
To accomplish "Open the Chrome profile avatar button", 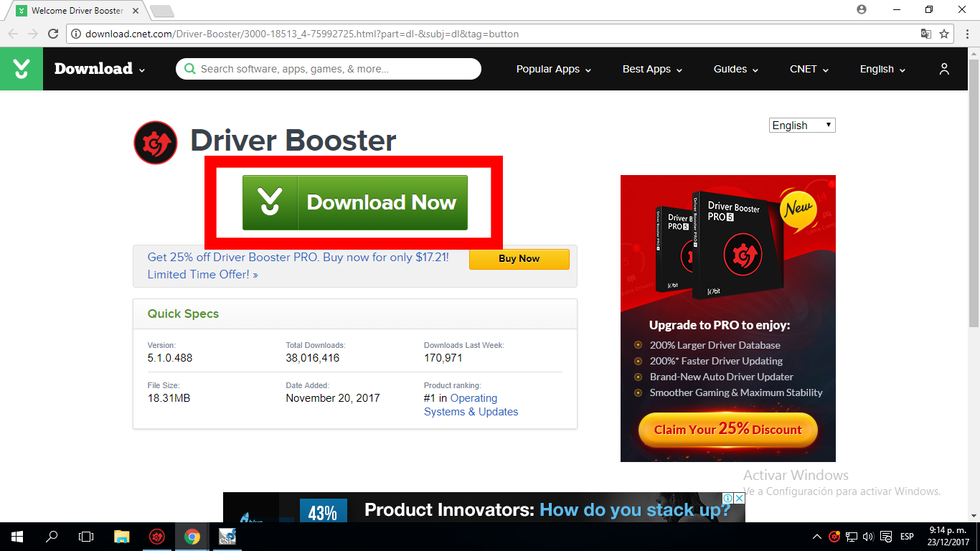I will (862, 9).
